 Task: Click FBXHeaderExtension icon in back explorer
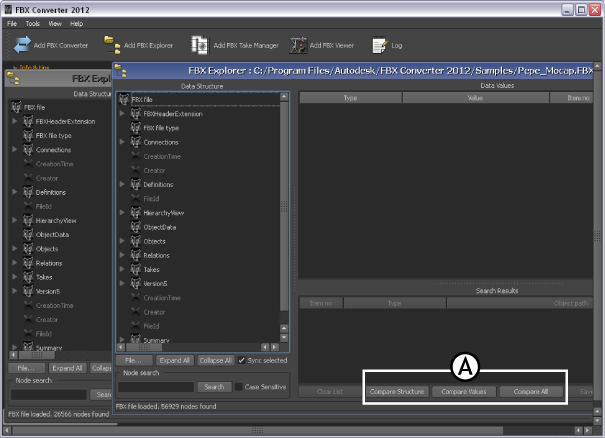pos(28,121)
